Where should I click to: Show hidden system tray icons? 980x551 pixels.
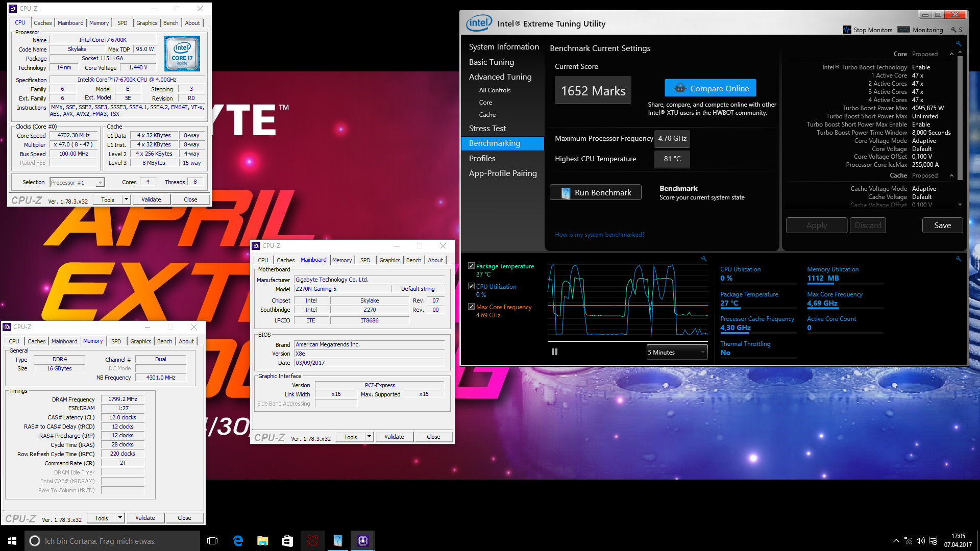[896, 541]
